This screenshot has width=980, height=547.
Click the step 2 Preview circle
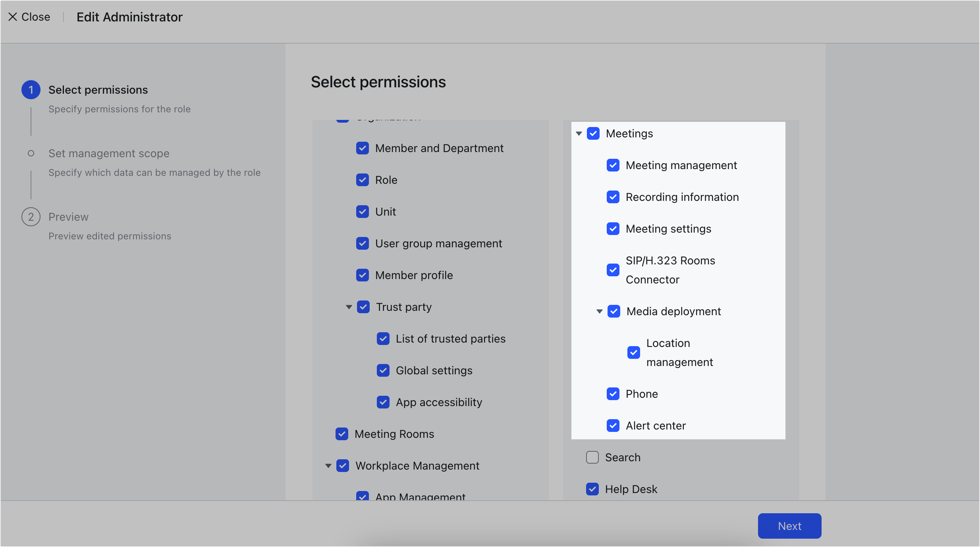coord(31,217)
